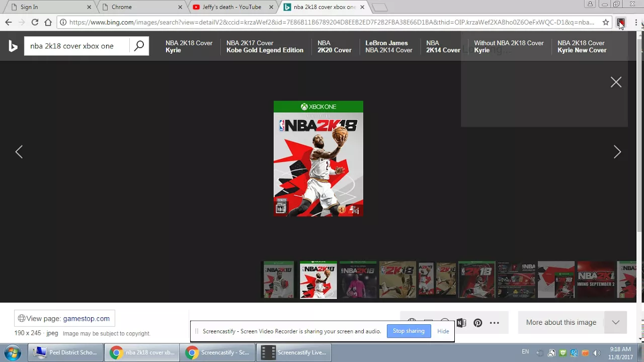This screenshot has width=644, height=362.
Task: Switch to nba 2k18 cover Chrome taskbar window
Action: (x=142, y=352)
